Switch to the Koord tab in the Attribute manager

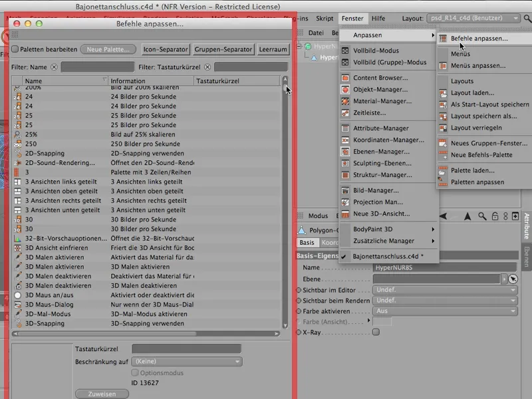click(x=331, y=241)
